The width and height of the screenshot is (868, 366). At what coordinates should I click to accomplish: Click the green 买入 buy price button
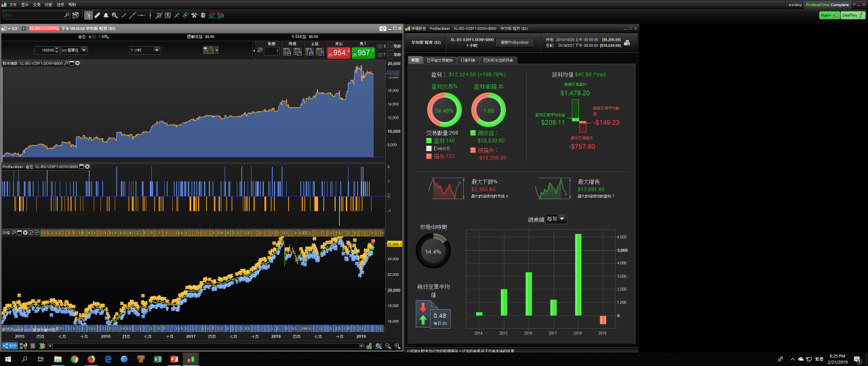coord(363,53)
